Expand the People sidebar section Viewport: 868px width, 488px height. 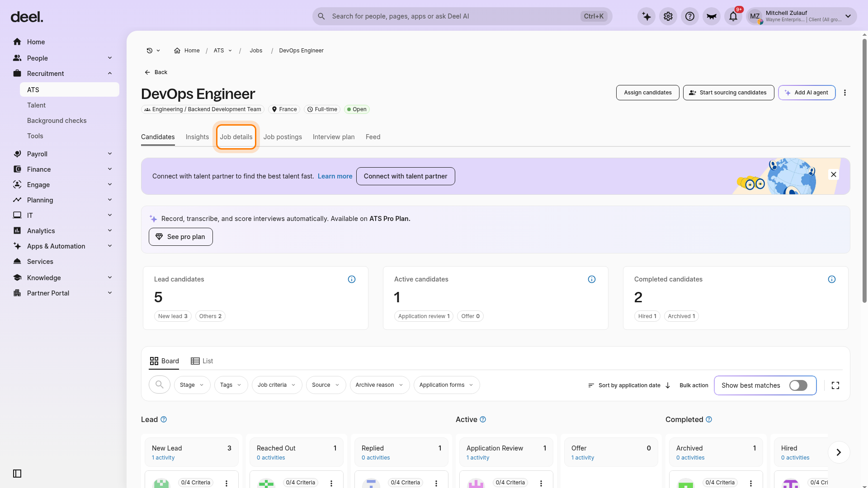click(63, 58)
